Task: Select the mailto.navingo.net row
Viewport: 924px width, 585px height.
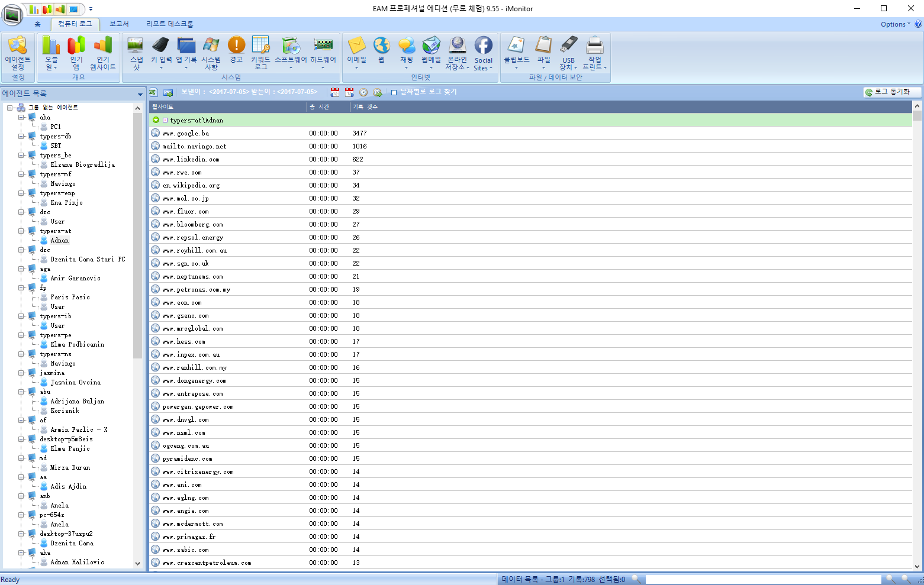Action: [x=530, y=146]
